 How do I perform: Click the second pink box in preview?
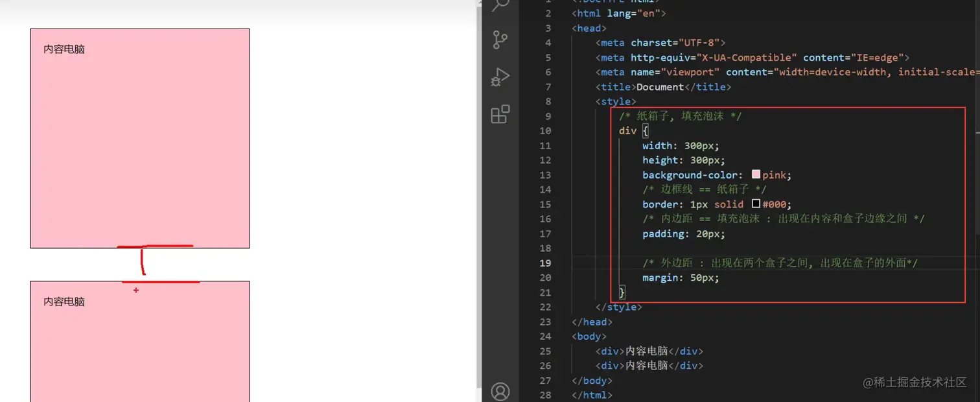coord(140,342)
